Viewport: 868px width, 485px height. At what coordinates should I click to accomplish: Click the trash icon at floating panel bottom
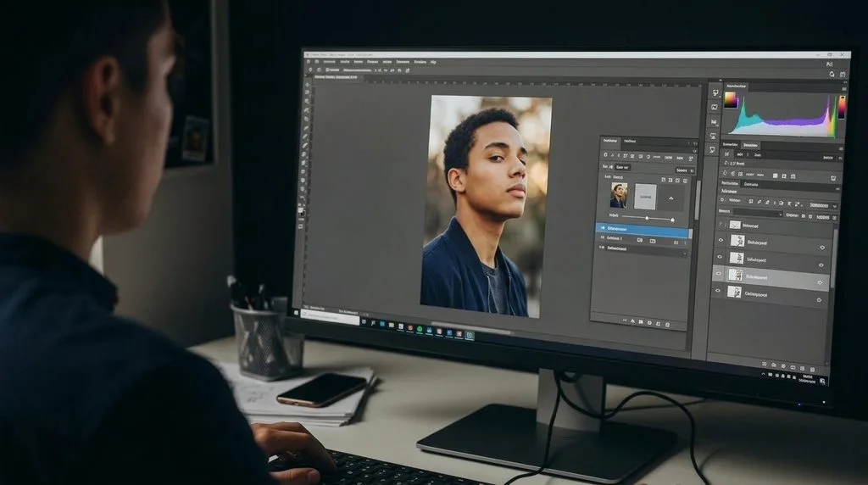[x=668, y=325]
